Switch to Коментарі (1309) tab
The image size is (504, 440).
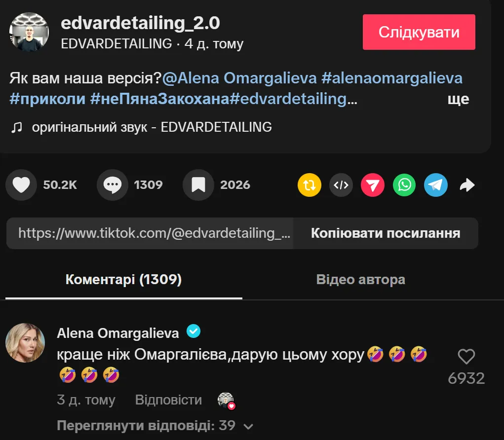124,279
